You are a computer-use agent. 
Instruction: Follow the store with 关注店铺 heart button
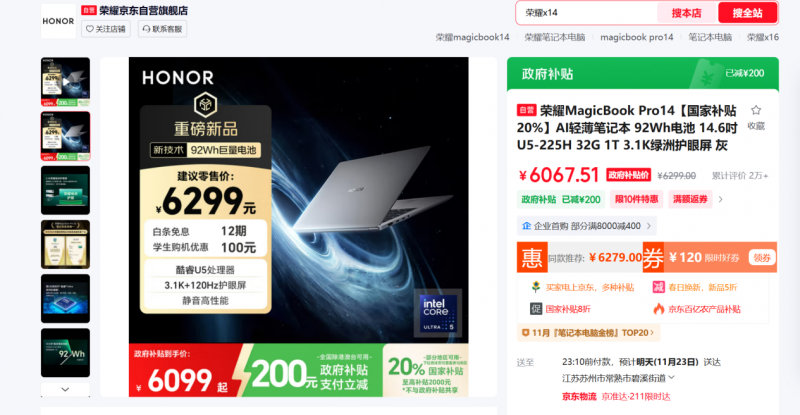coord(106,29)
